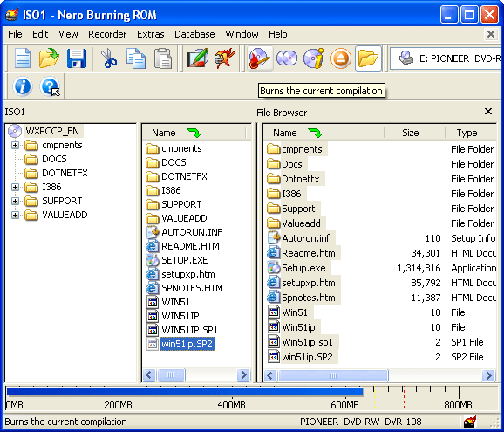Open the Edit menu
Image resolution: width=504 pixels, height=432 pixels.
click(x=40, y=34)
